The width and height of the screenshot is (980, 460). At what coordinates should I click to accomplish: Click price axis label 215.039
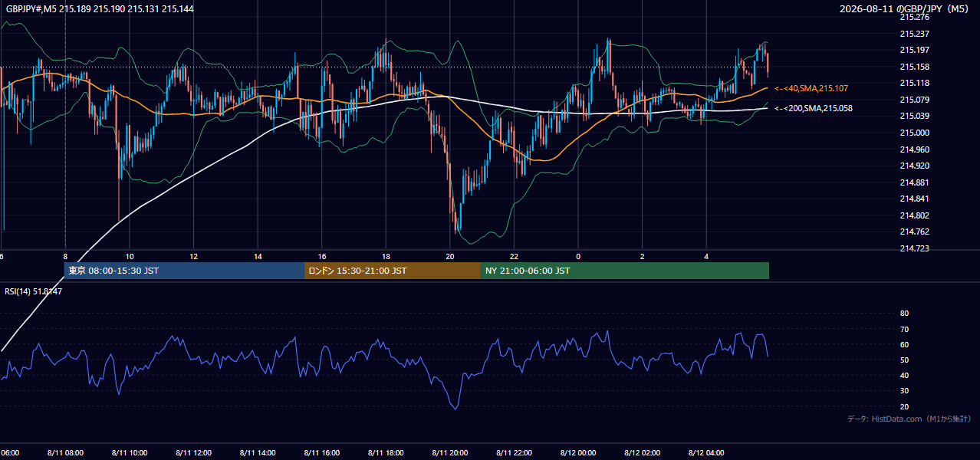click(914, 116)
